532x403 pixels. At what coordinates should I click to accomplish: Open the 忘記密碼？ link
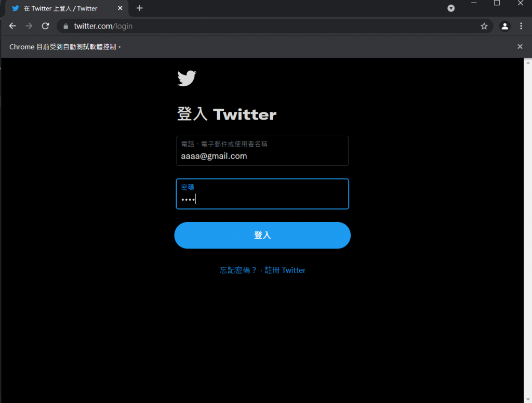[x=238, y=270]
